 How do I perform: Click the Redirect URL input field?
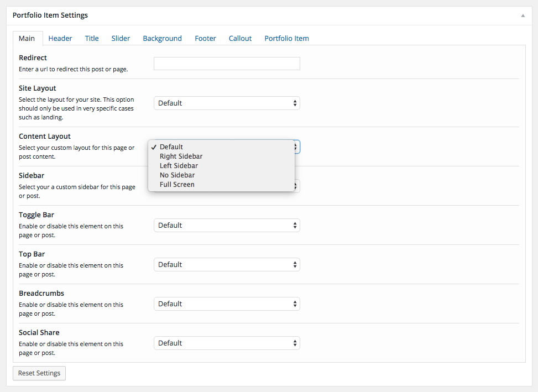click(x=227, y=64)
